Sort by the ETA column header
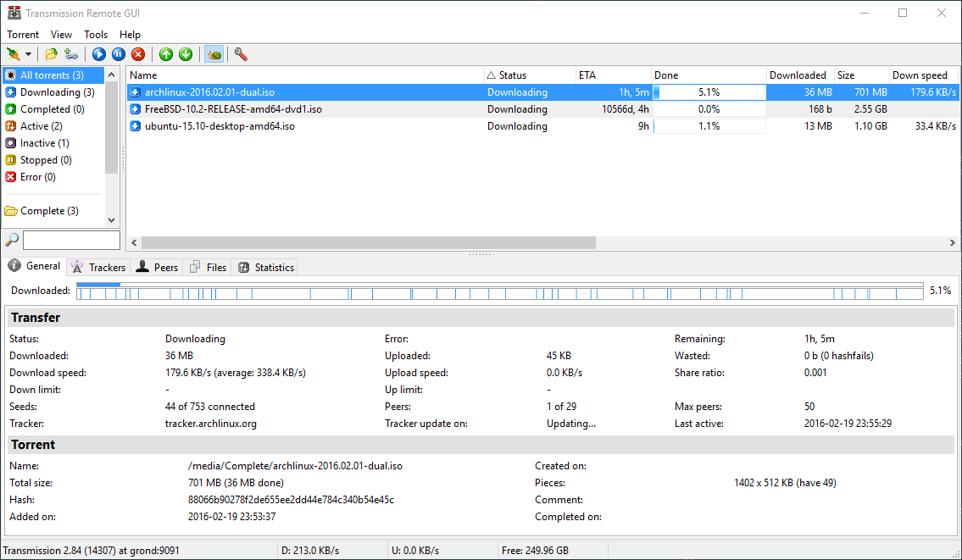Screen dimensions: 962x560 pyautogui.click(x=614, y=75)
